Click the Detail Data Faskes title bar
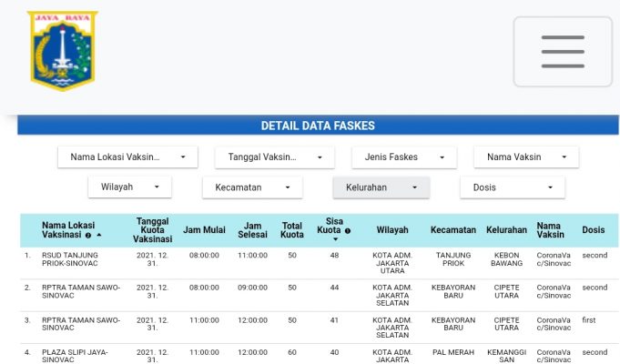The height and width of the screenshot is (364, 620). (x=318, y=126)
